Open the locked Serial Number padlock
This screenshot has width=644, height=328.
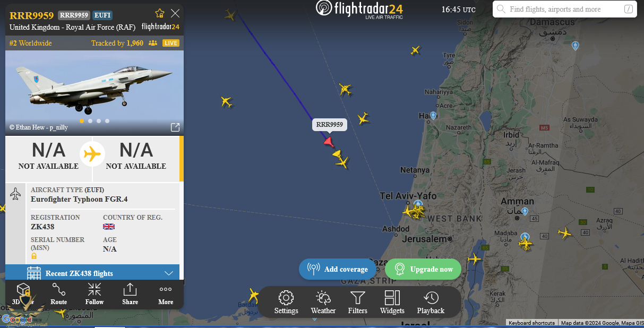pos(34,256)
